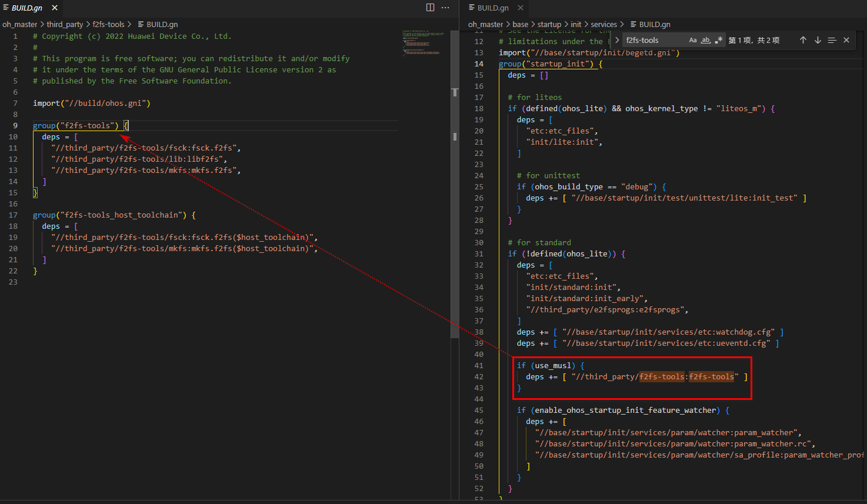Image resolution: width=867 pixels, height=504 pixels.
Task: Close the find widget
Action: pyautogui.click(x=846, y=40)
